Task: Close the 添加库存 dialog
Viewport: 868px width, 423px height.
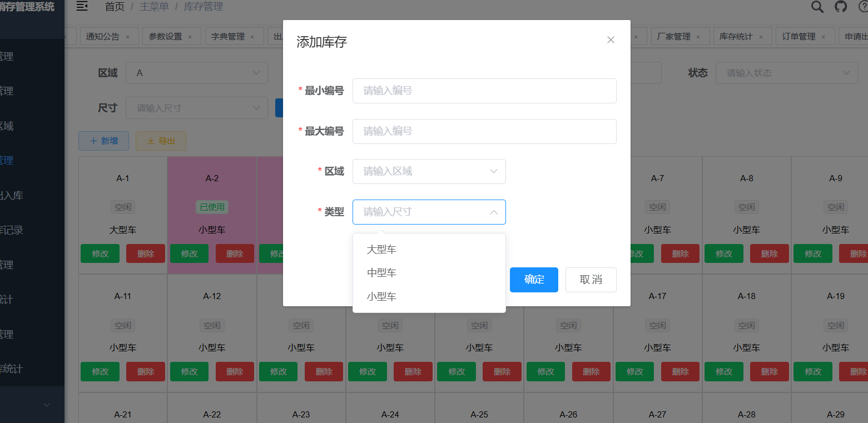Action: click(x=611, y=40)
